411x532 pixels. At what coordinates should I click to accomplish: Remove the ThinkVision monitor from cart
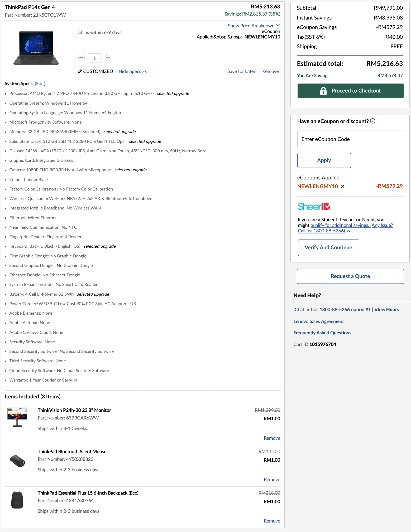coord(272,438)
